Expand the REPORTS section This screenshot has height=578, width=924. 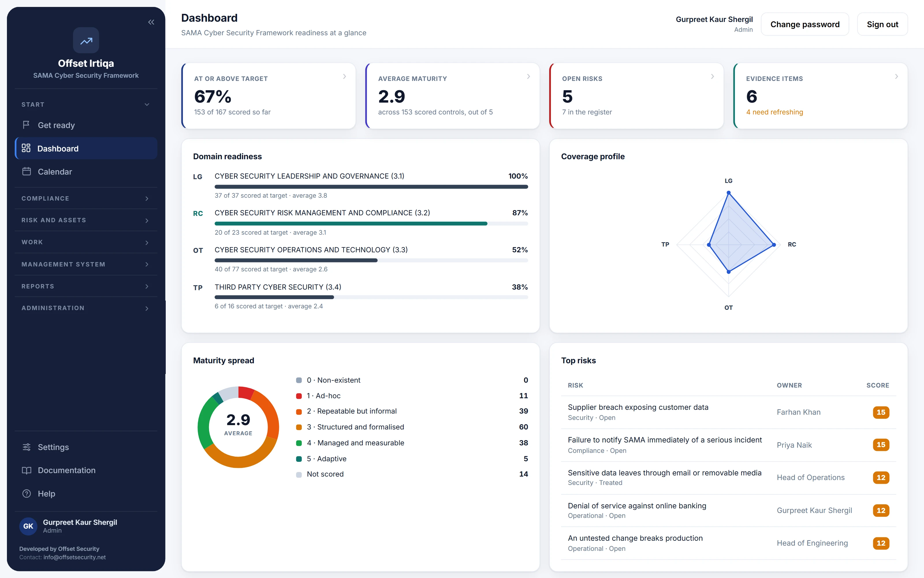pos(86,286)
